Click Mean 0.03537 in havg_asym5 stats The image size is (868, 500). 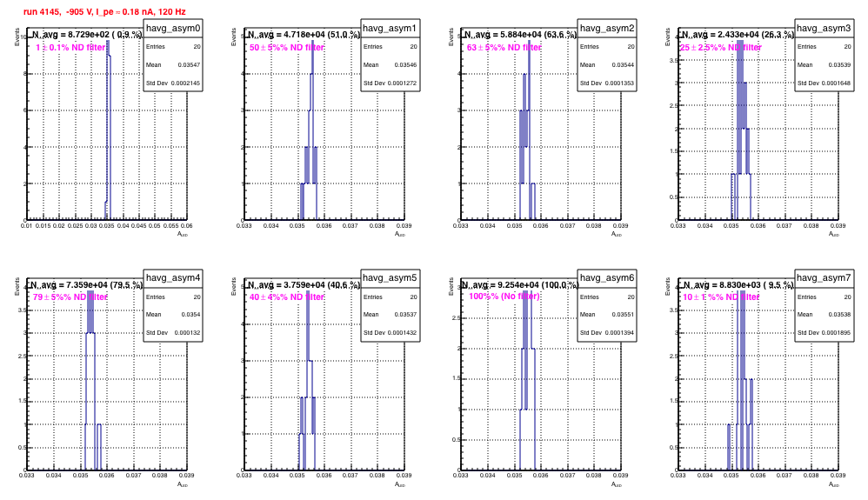390,315
